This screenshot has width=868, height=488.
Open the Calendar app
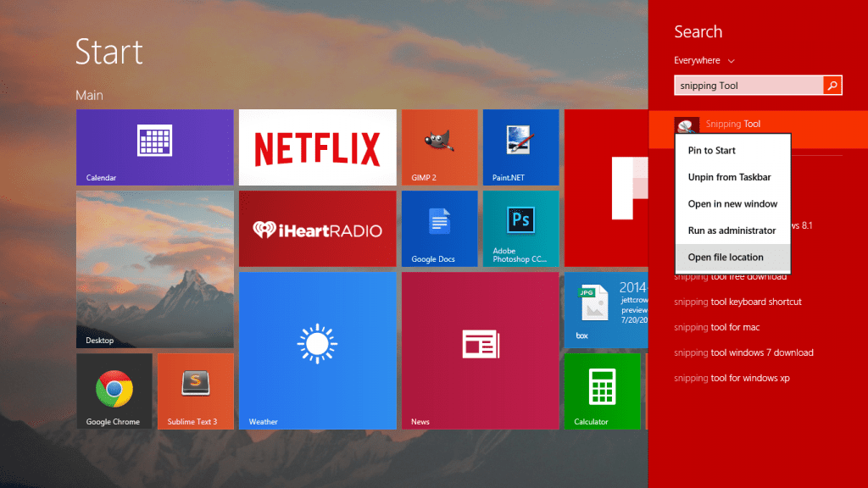point(153,147)
